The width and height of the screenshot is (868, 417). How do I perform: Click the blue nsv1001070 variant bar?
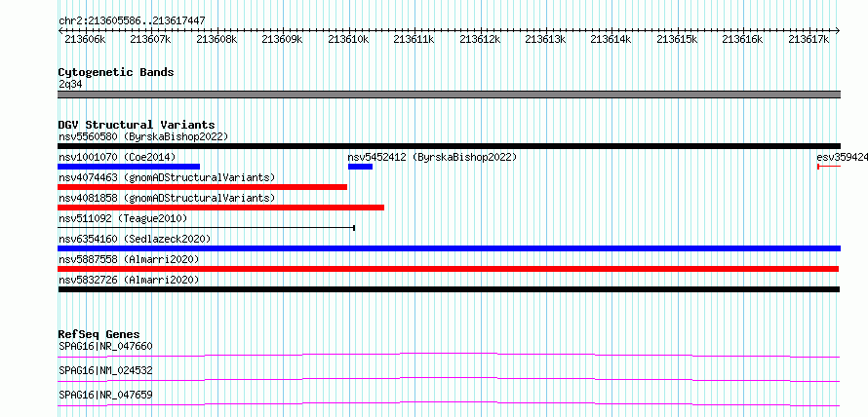[x=129, y=167]
